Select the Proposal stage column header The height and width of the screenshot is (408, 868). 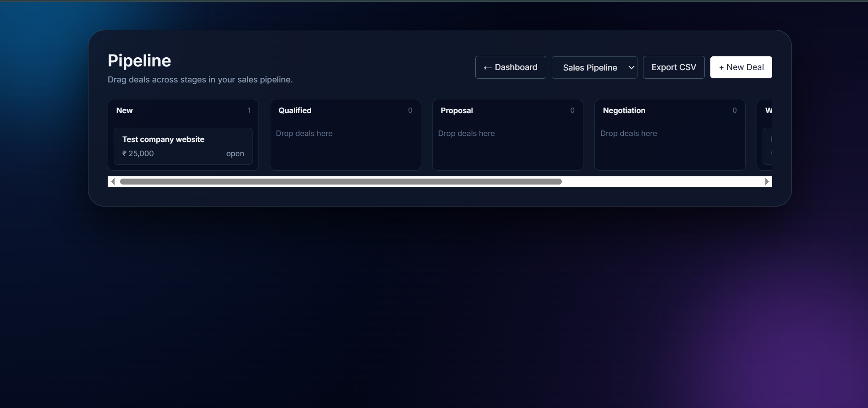point(456,110)
